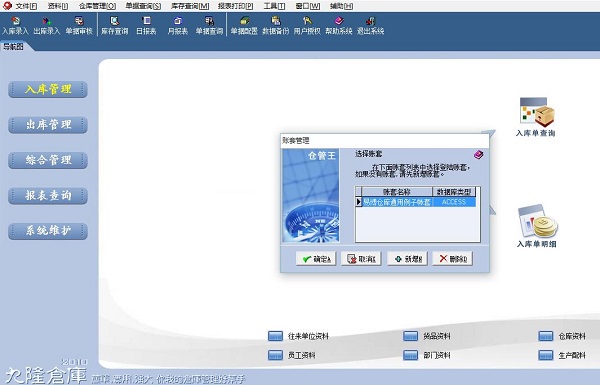Image resolution: width=600 pixels, height=385 pixels.
Task: Open the 报表打印[P] menu
Action: click(x=236, y=6)
